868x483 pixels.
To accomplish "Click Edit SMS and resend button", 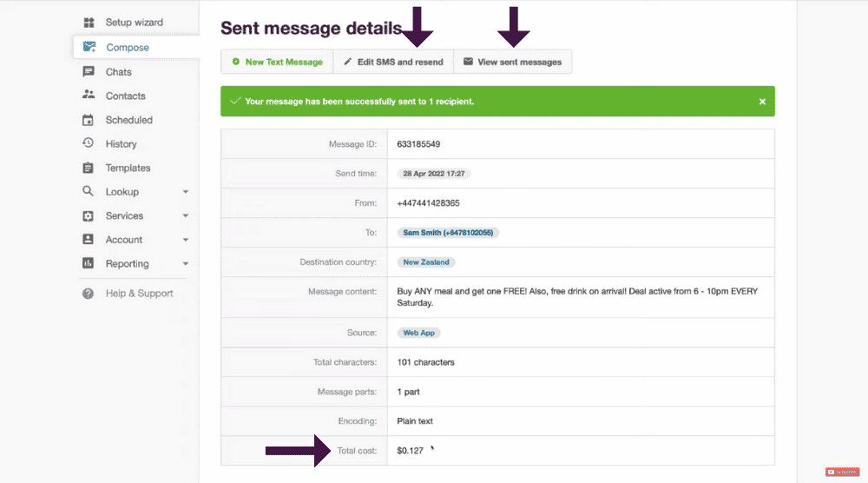I will pyautogui.click(x=393, y=62).
